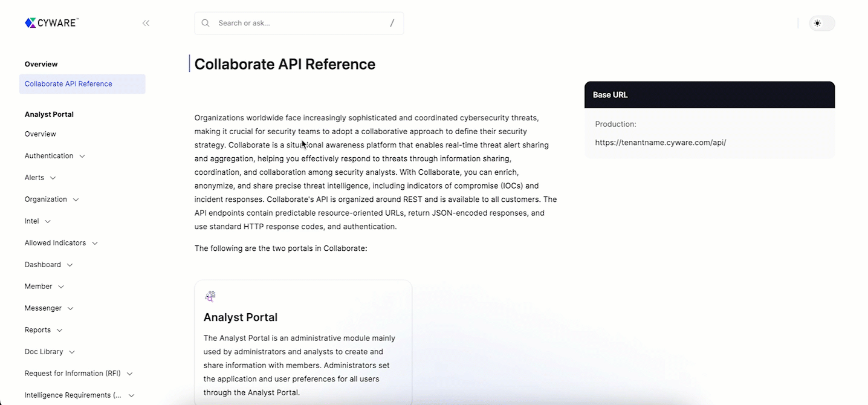Open the Analyst Portal card
Viewport: 868px width, 405px height.
[303, 342]
